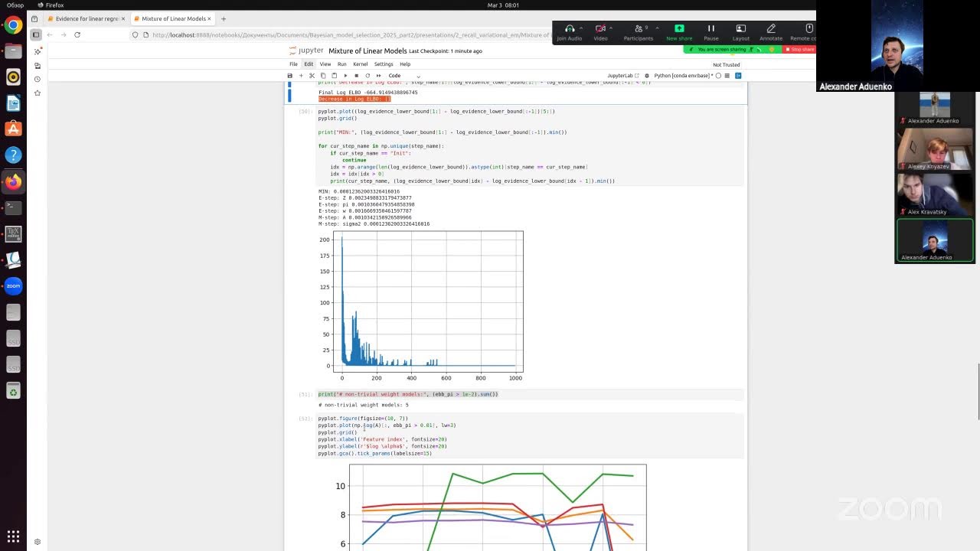Expand participants options arrow
The height and width of the screenshot is (551, 980).
click(x=657, y=28)
